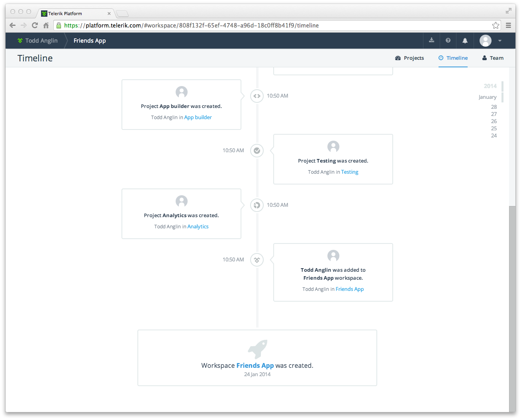Jump to 2014 in date navigator
This screenshot has width=521, height=420.
pos(490,86)
